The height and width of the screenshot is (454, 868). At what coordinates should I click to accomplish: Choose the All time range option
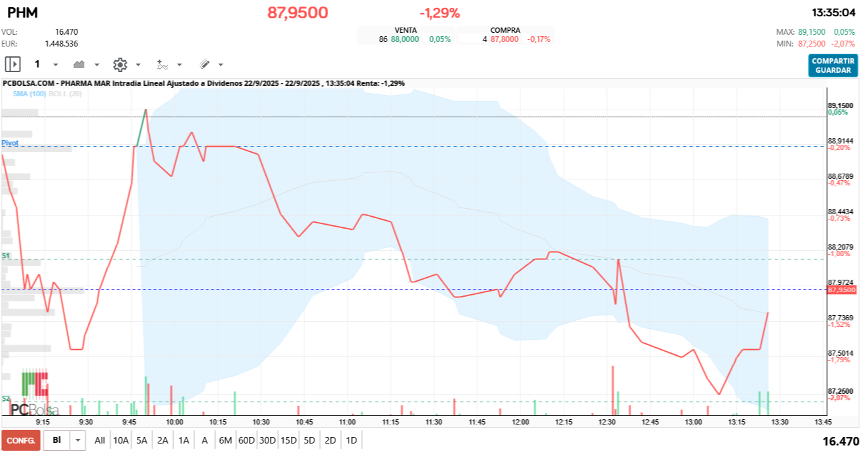100,440
